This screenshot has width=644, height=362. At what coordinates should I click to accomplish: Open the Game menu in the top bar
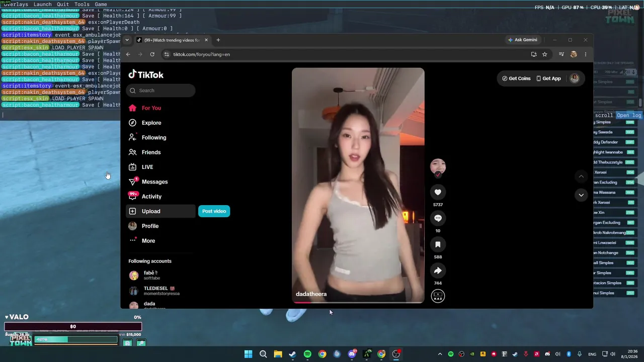coord(101,5)
